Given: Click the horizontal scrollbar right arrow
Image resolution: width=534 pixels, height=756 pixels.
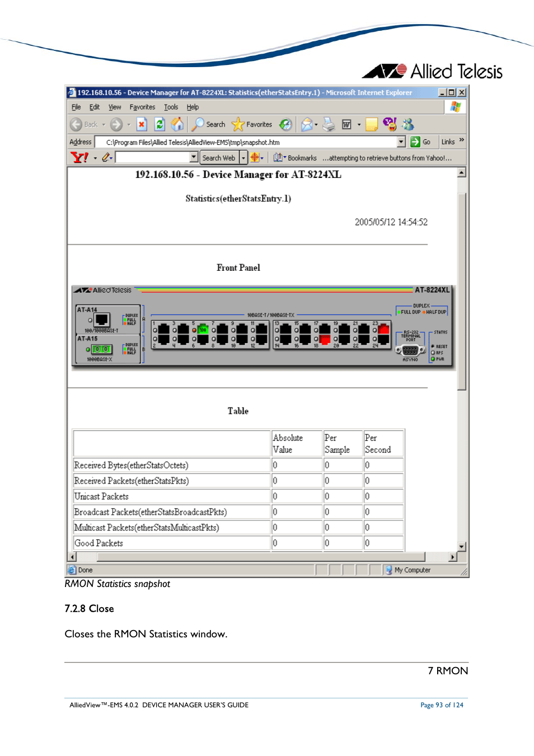Looking at the screenshot, I should (x=453, y=557).
